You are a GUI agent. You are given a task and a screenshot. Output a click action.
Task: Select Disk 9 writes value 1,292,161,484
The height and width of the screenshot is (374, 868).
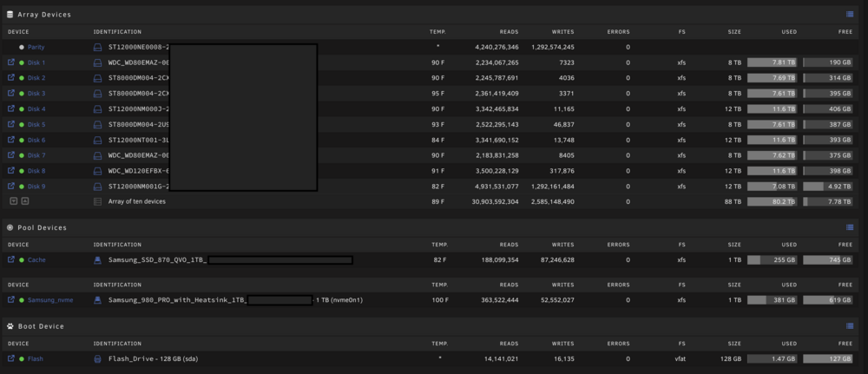coord(552,187)
